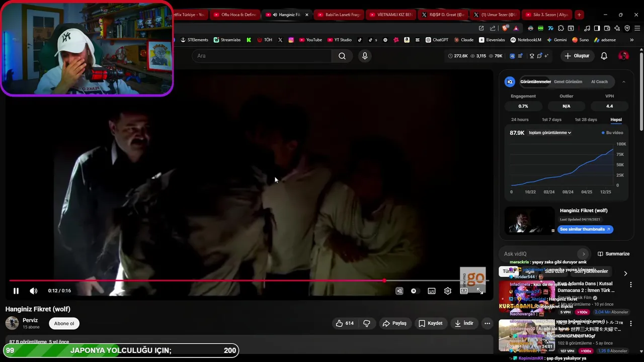The image size is (644, 362).
Task: Open the Brave Shields icon
Action: coord(505,28)
